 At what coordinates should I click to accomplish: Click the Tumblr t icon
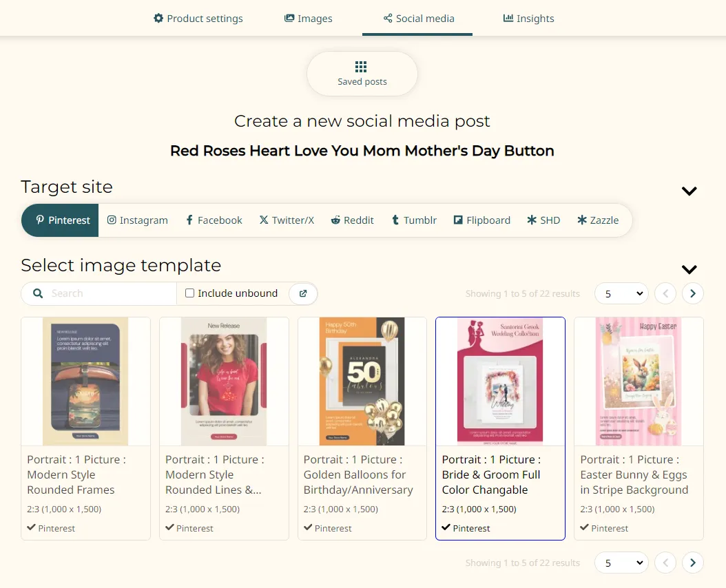(395, 220)
